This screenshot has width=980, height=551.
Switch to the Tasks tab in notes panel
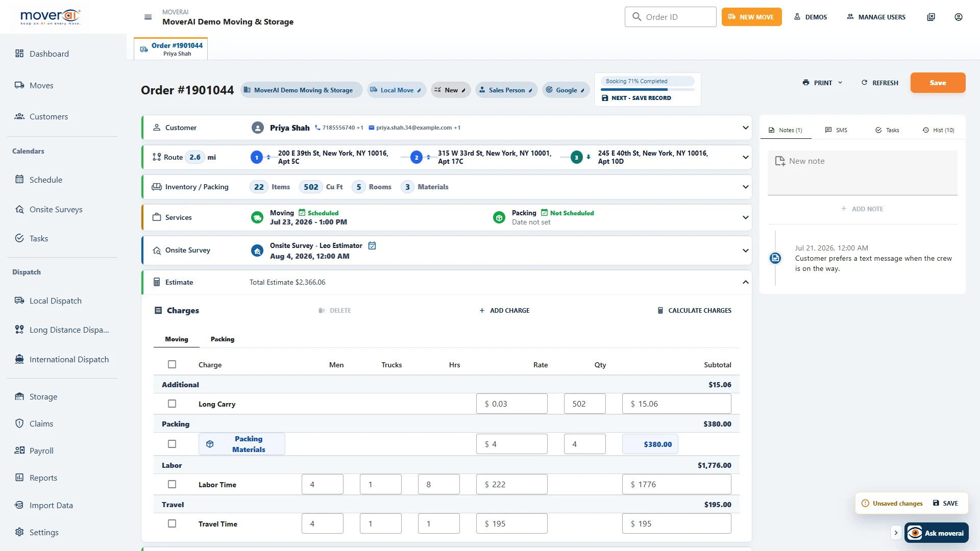(887, 130)
